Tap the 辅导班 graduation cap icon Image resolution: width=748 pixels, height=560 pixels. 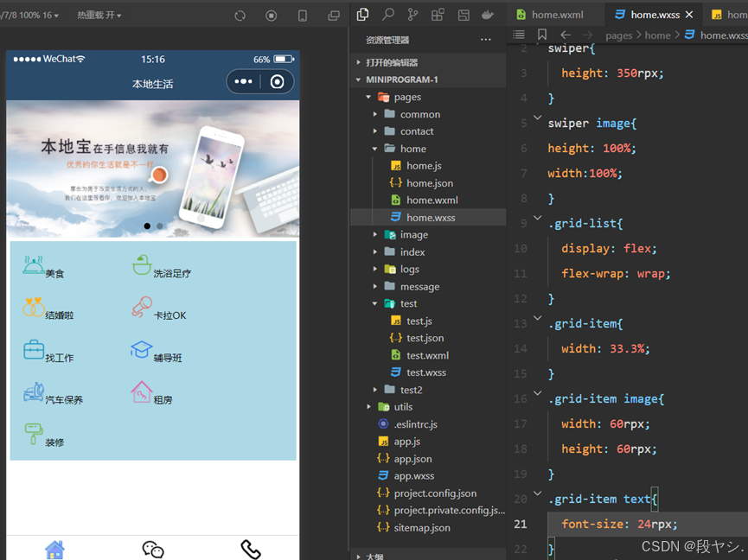142,349
